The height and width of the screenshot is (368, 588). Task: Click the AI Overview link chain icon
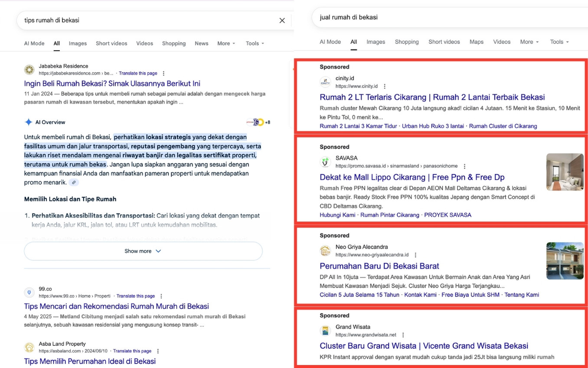click(x=74, y=183)
